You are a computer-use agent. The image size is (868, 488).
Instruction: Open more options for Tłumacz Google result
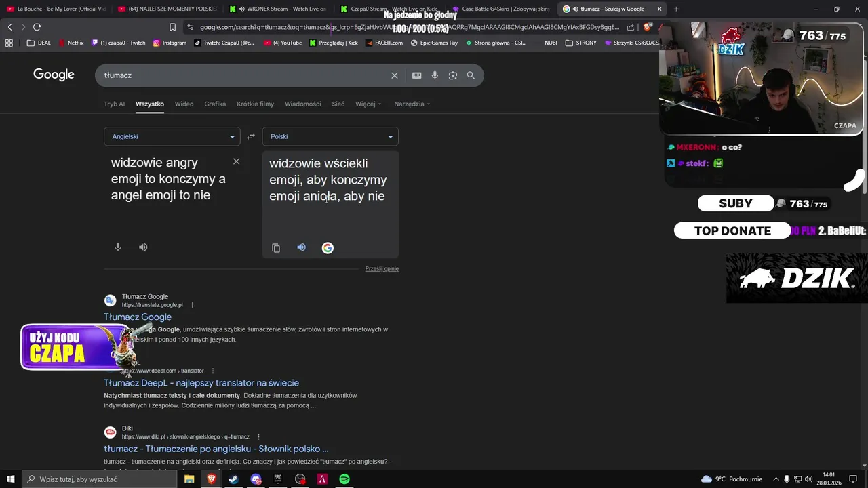[193, 305]
